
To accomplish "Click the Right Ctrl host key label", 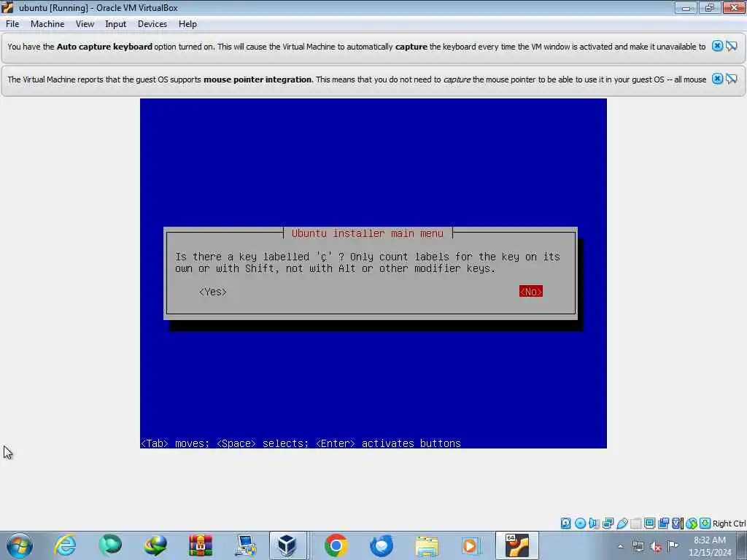I will tap(729, 524).
